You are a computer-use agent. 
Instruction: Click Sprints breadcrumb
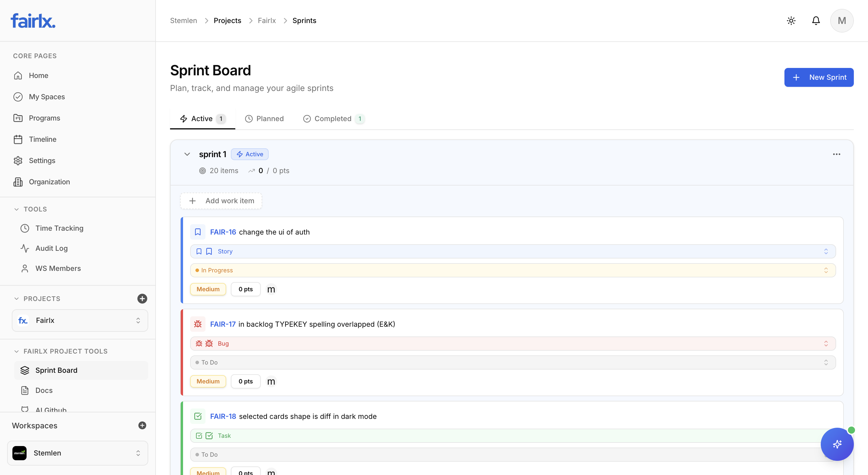pos(304,21)
